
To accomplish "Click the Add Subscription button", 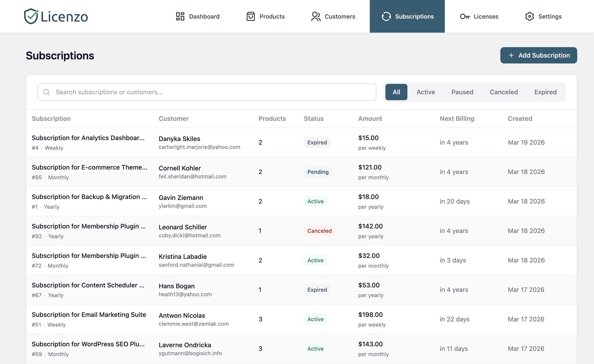I will [x=538, y=55].
